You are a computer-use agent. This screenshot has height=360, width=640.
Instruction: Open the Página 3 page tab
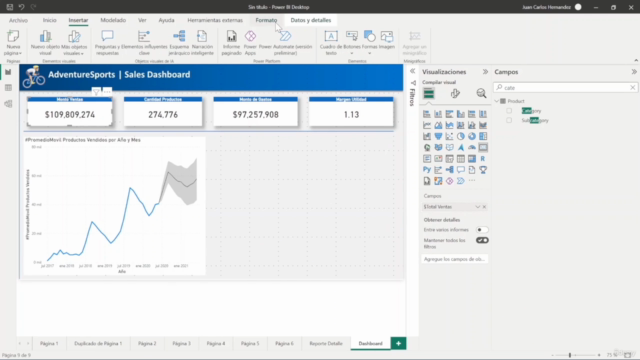181,343
